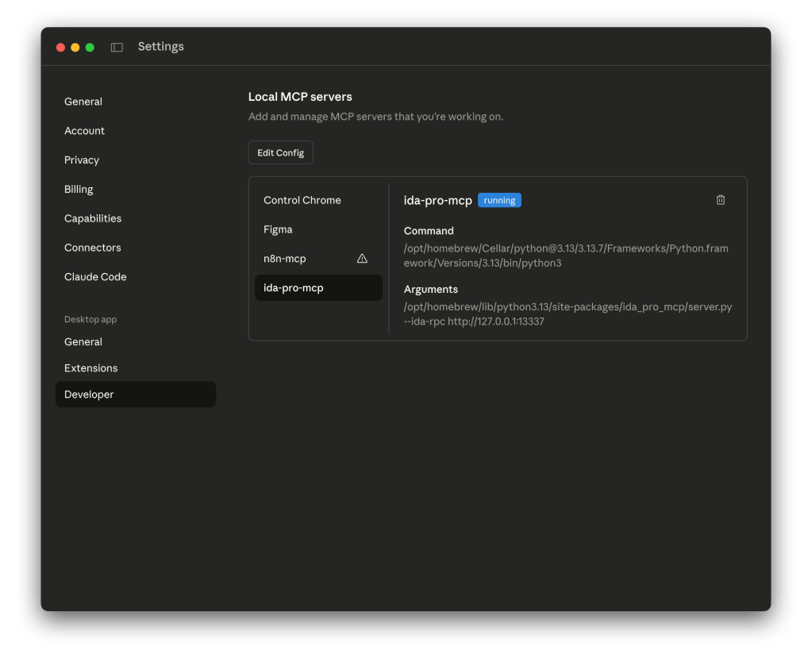Select the n8n-mcp server entry
Image resolution: width=812 pixels, height=666 pixels.
[285, 259]
